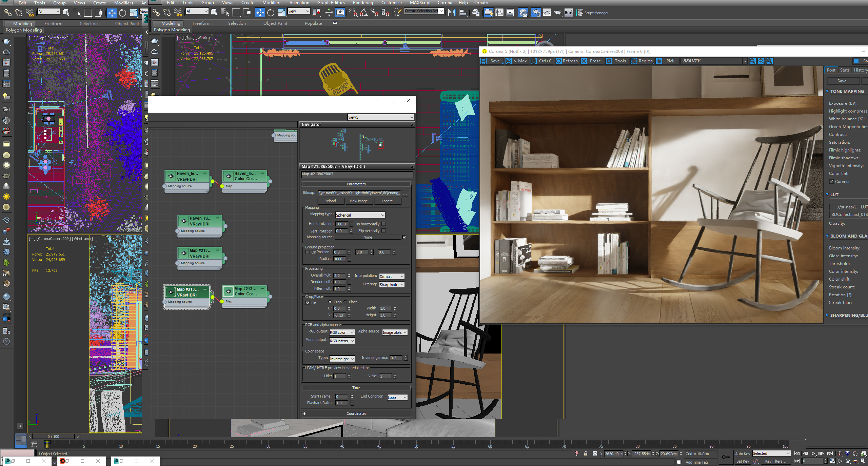
Task: Click the Play animation button
Action: coord(813,454)
